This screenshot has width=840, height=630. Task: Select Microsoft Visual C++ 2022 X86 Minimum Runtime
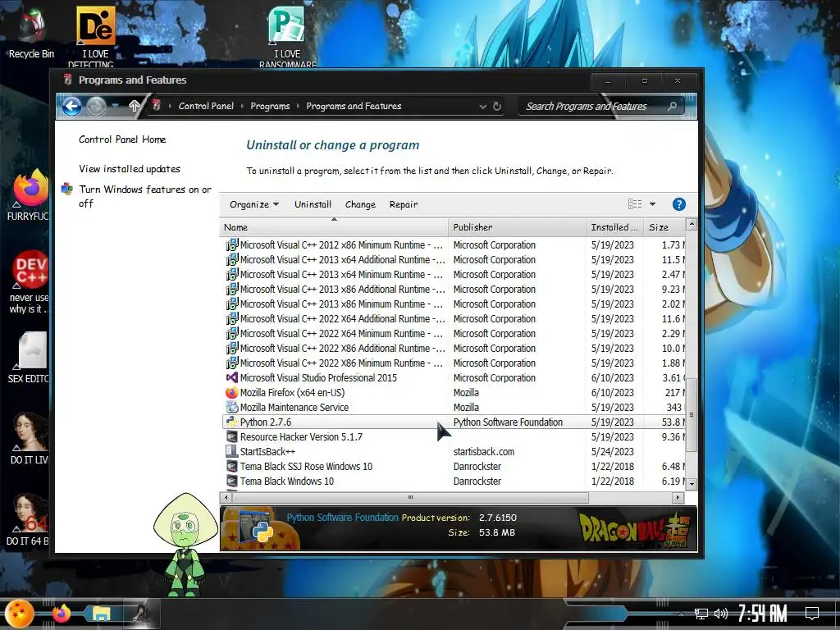click(453, 363)
